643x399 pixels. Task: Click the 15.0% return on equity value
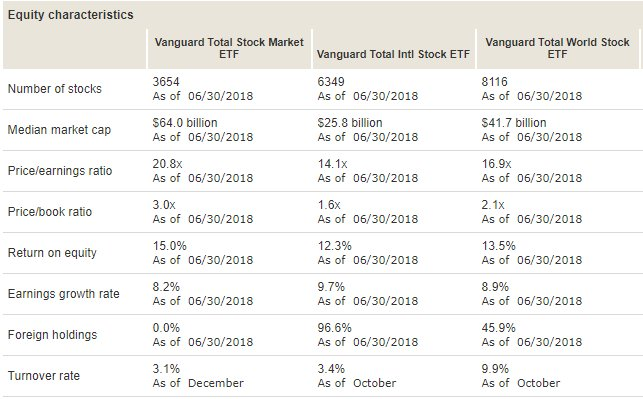pyautogui.click(x=170, y=246)
